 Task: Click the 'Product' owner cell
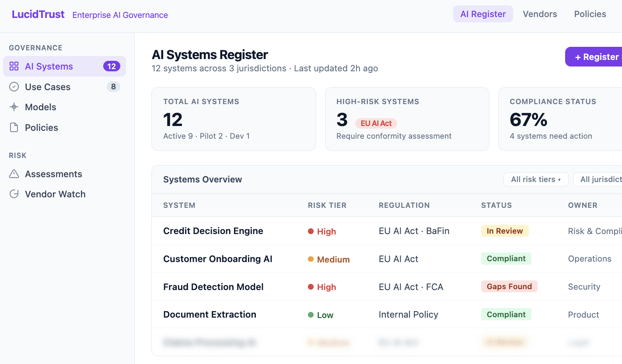584,315
